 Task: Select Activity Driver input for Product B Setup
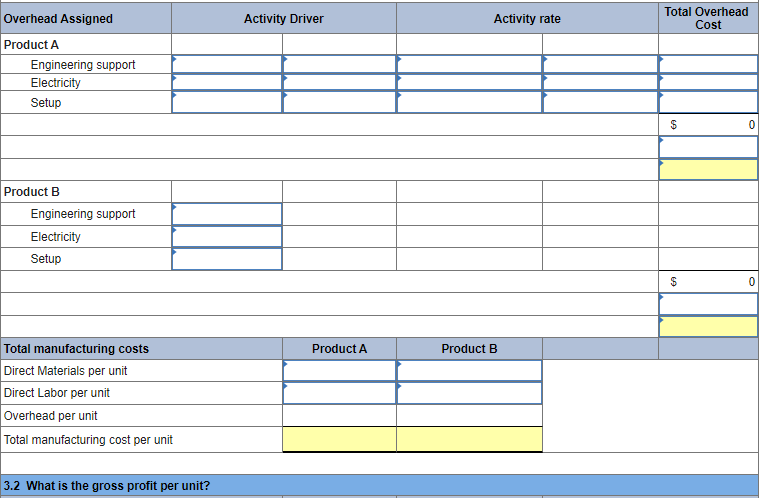tap(227, 259)
